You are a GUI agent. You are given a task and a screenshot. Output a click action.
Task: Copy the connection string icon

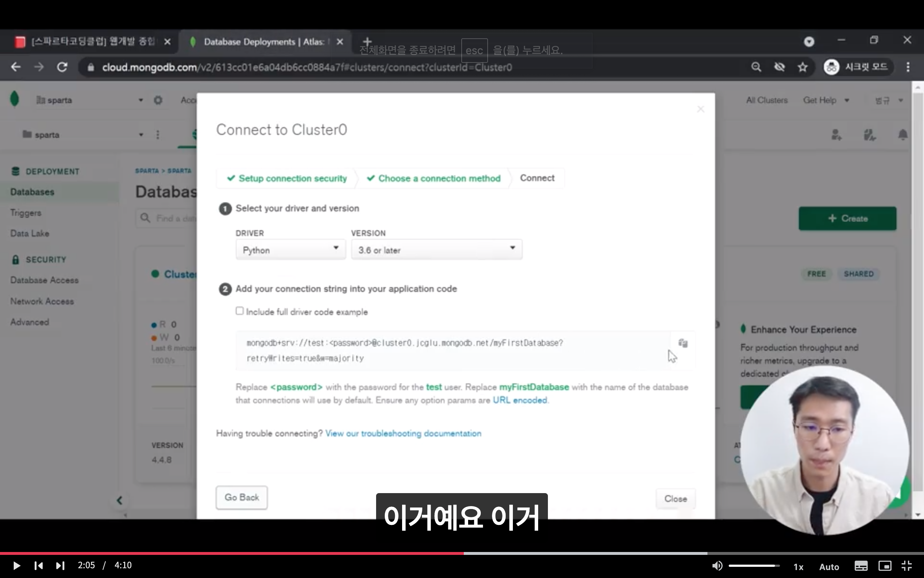tap(683, 343)
